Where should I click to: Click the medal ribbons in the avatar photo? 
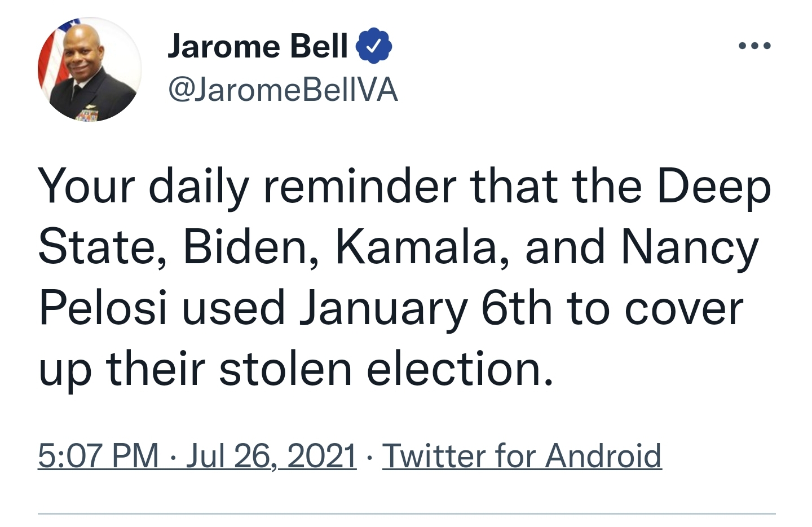pos(87,115)
